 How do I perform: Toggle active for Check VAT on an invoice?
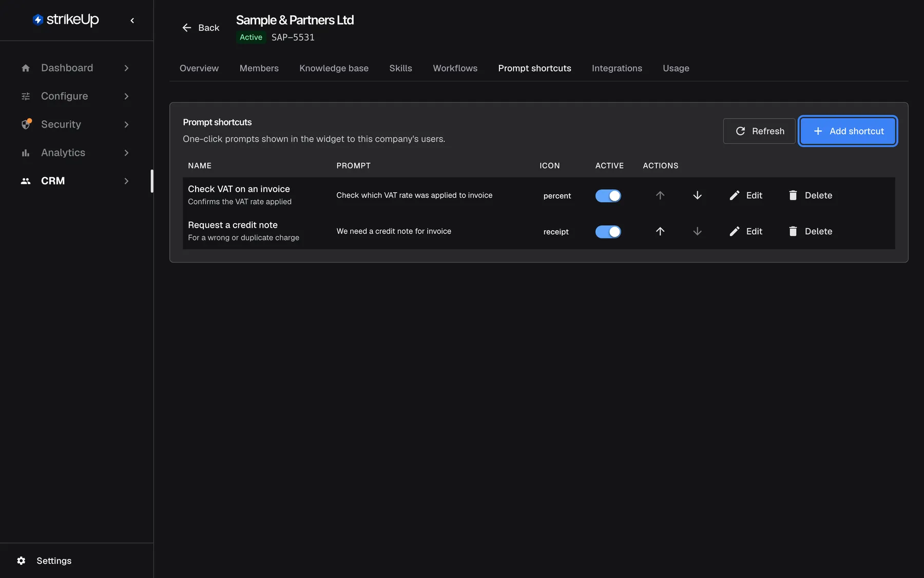(608, 196)
